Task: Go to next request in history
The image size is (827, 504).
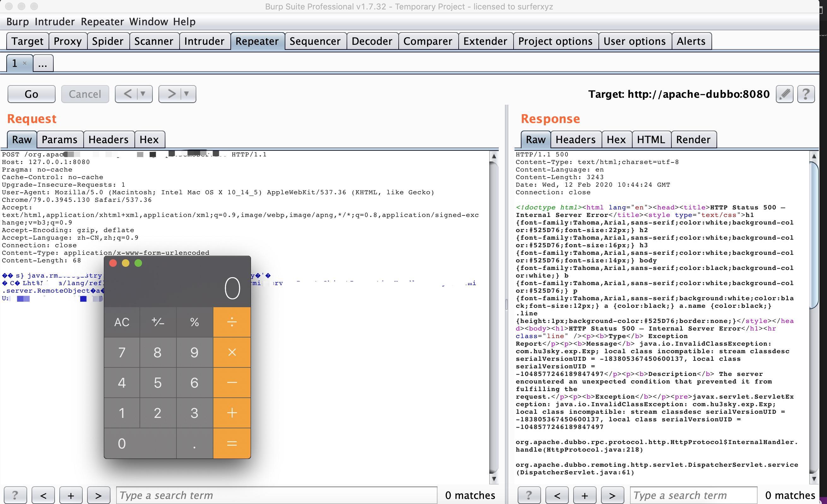Action: pos(171,94)
